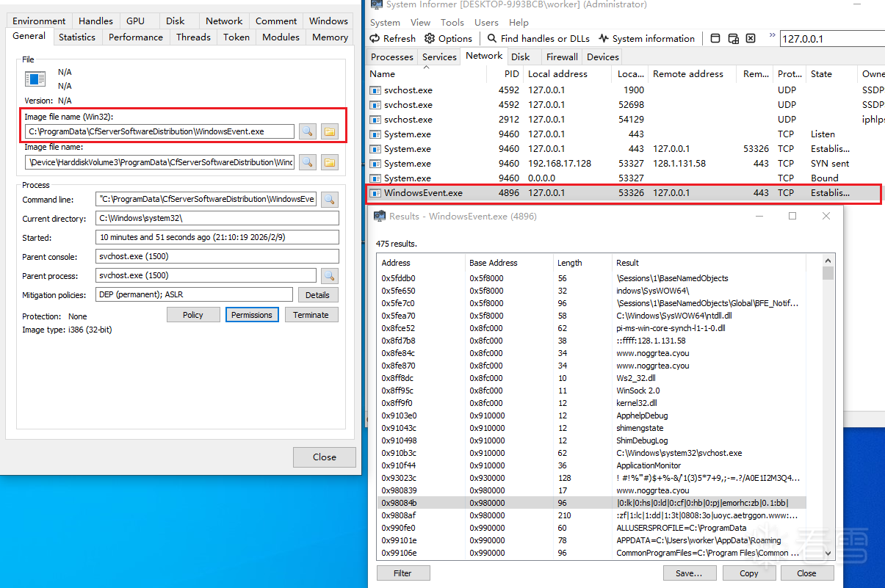Image resolution: width=885 pixels, height=588 pixels.
Task: Click magnifier icon next to native image file name
Action: (308, 162)
